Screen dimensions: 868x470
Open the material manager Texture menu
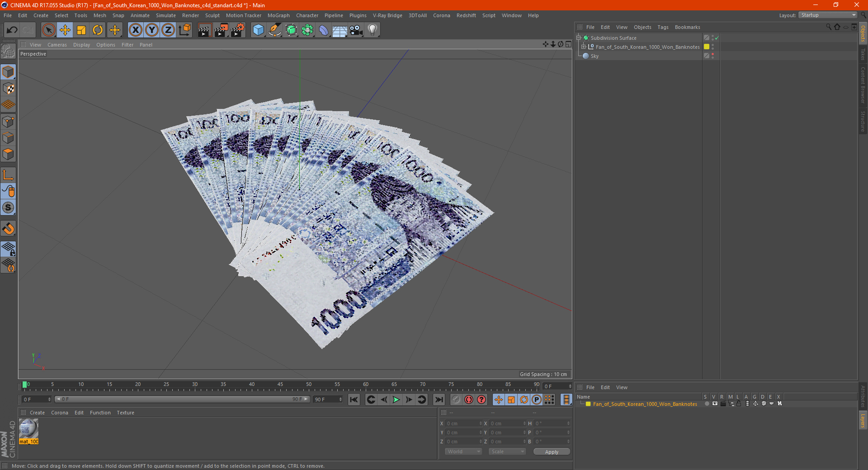[125, 413]
